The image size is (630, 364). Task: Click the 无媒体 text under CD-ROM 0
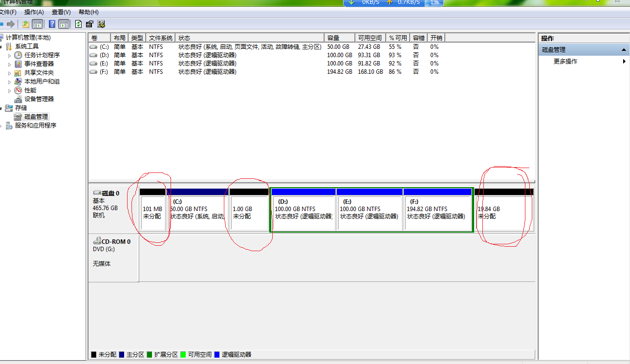coord(102,264)
